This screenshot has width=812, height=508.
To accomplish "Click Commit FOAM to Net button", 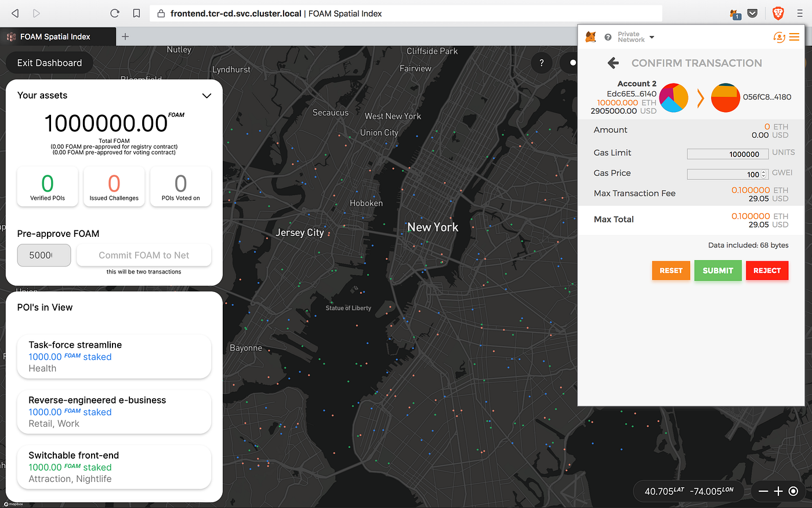I will (x=144, y=255).
